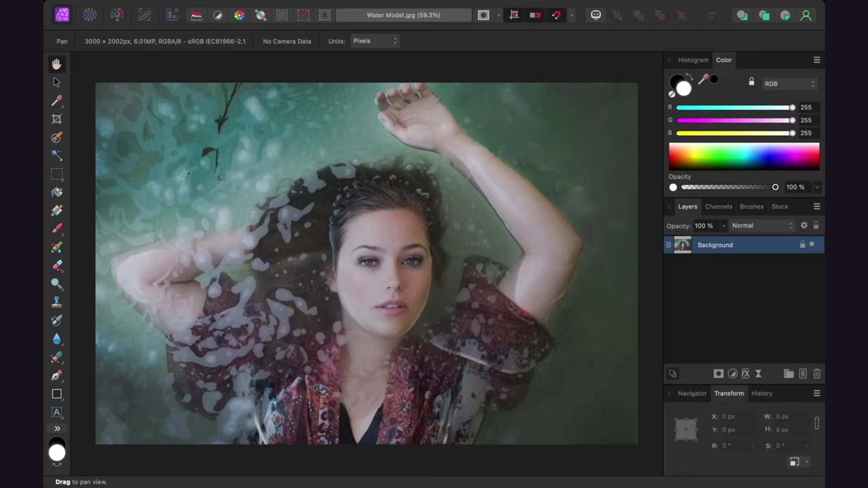Click the red channel R slider
The height and width of the screenshot is (488, 868).
point(735,108)
